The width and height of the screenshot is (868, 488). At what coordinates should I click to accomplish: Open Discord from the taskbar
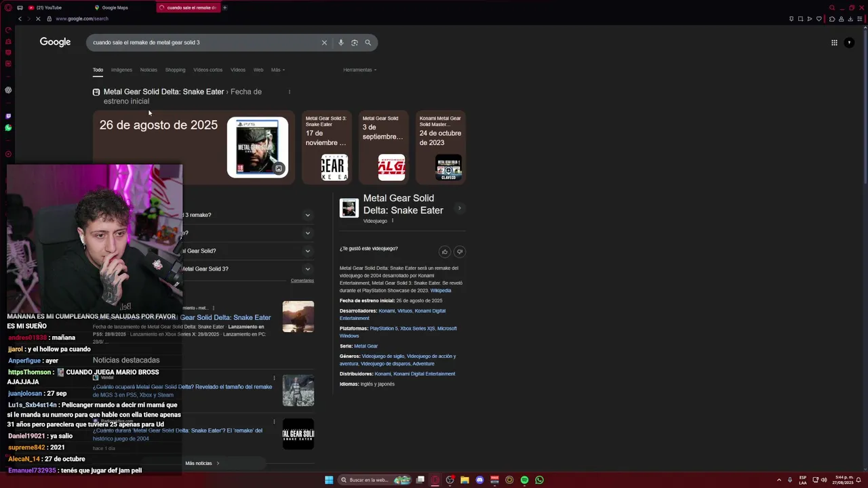click(x=479, y=480)
